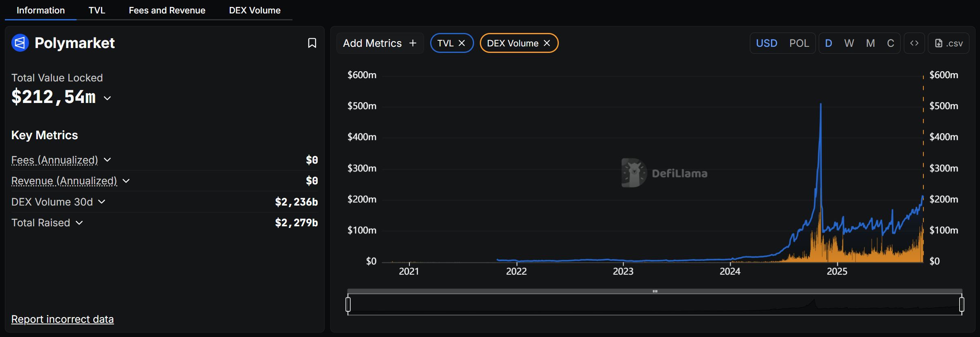Expand the Total Raised row
Viewport: 980px width, 337px height.
tap(79, 223)
